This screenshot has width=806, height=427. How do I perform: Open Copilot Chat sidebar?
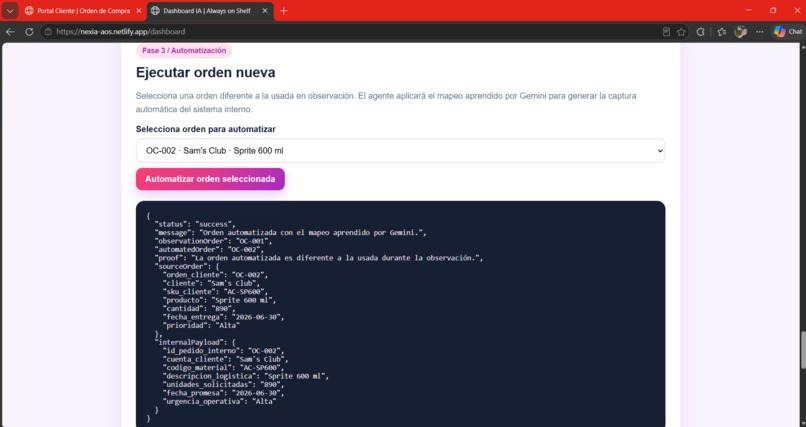(x=787, y=32)
